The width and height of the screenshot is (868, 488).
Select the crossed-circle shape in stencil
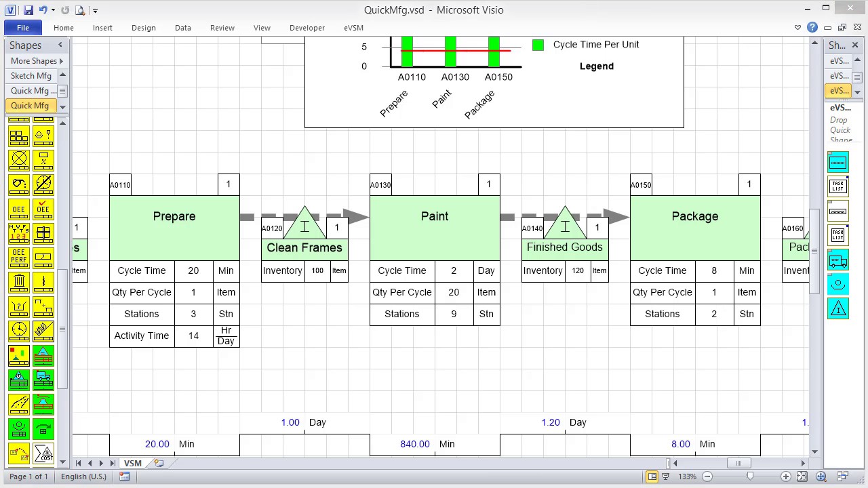(19, 160)
